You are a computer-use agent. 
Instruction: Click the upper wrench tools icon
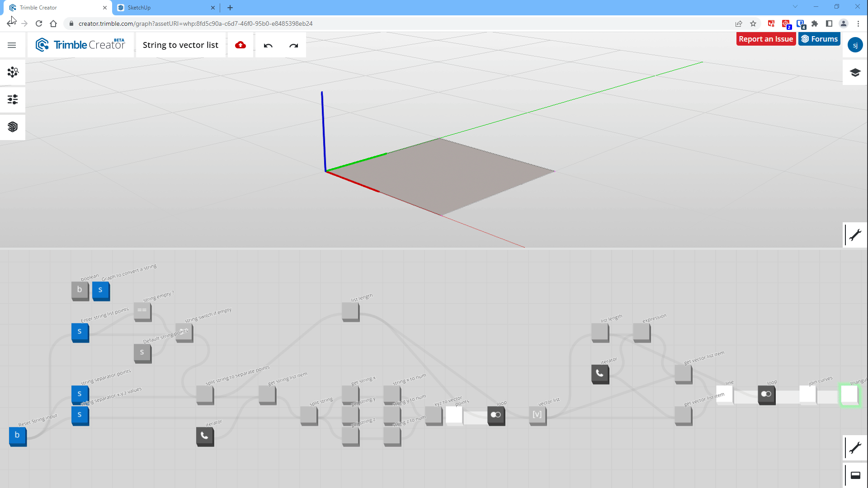[x=855, y=235]
